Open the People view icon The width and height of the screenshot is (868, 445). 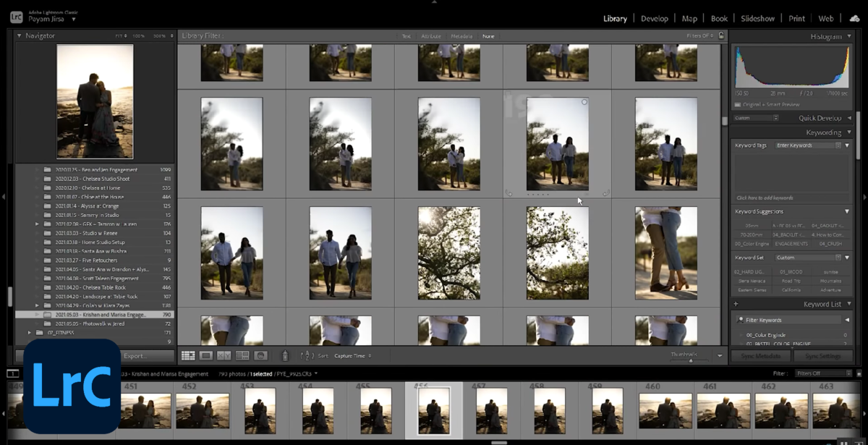coord(260,355)
